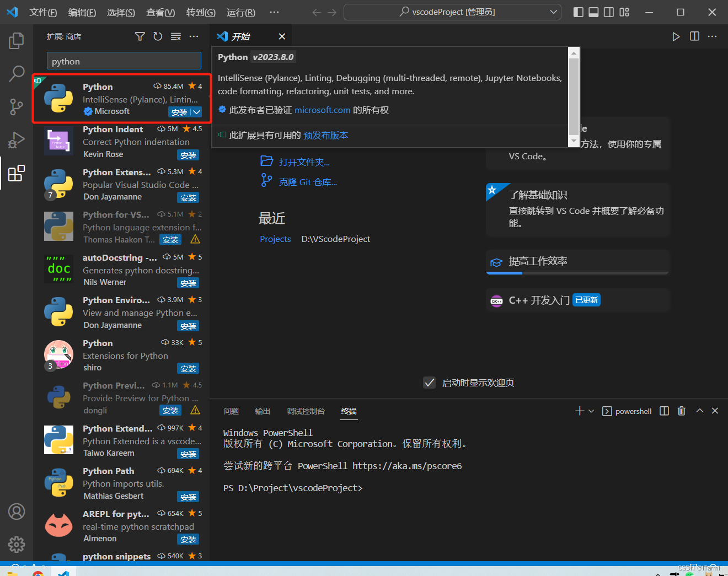Click the extension hover popup scrollbar
Image resolution: width=728 pixels, height=576 pixels.
pyautogui.click(x=574, y=95)
